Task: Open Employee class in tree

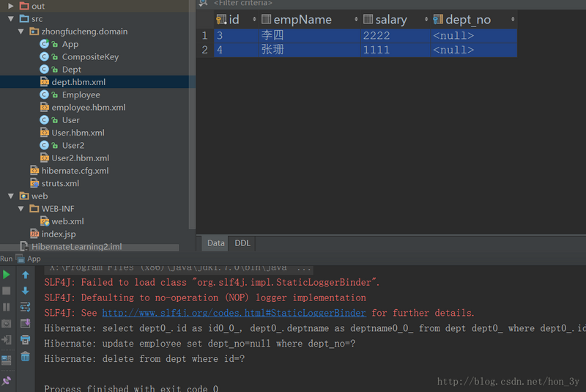Action: coord(81,95)
